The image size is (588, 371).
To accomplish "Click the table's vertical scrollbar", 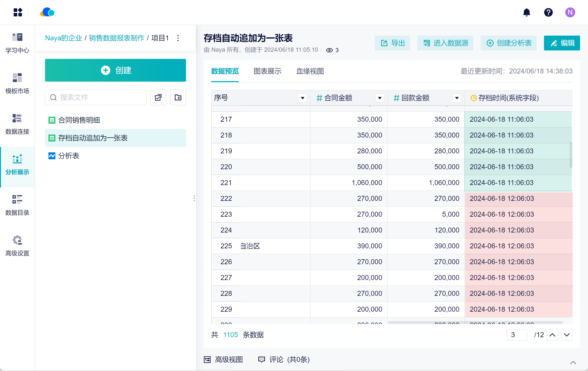I will tap(571, 155).
